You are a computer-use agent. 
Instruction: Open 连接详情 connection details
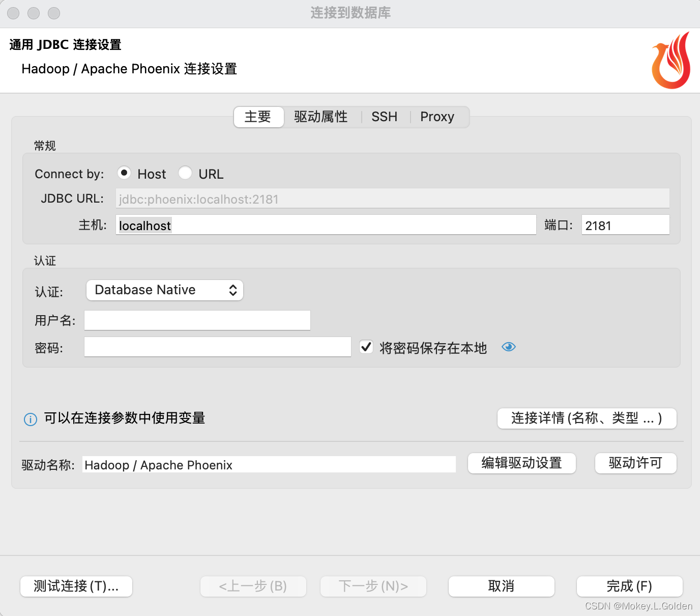[x=586, y=418]
